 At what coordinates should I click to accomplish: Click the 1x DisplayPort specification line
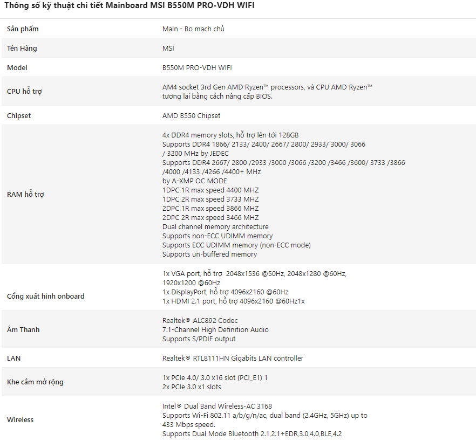click(225, 292)
